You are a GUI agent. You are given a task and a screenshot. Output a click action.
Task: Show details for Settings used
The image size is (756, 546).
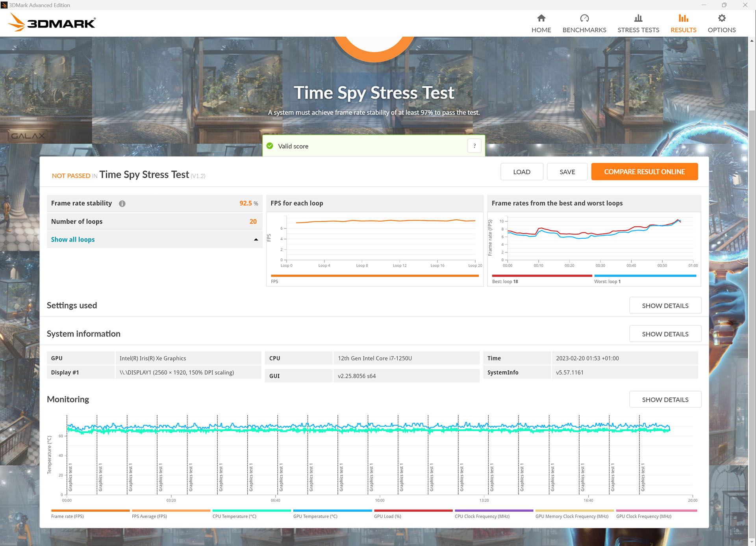click(x=665, y=306)
